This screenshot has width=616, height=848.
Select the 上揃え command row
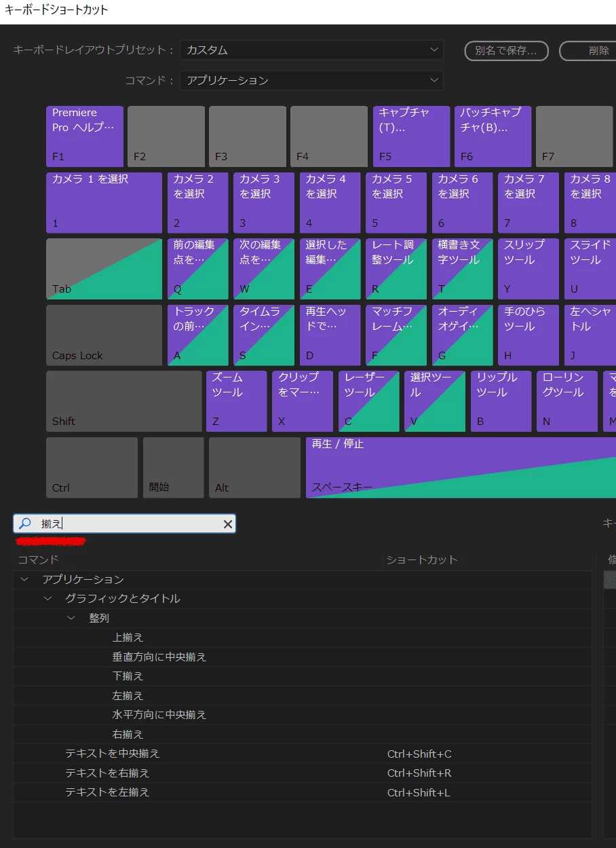(x=303, y=638)
